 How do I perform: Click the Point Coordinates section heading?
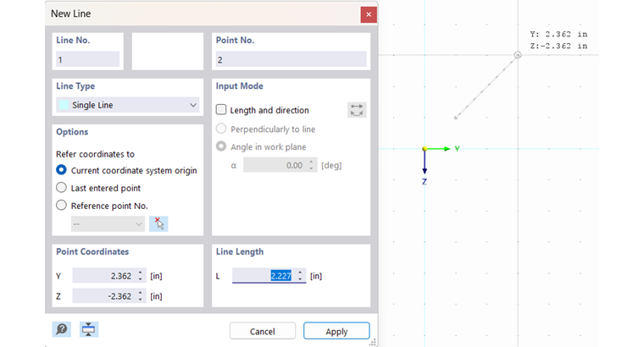pyautogui.click(x=92, y=251)
